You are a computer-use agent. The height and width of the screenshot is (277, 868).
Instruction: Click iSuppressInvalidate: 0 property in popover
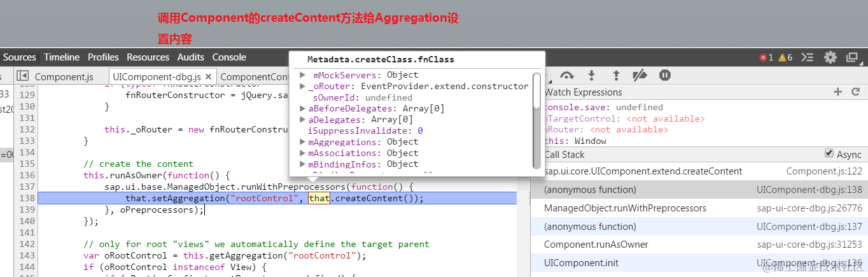click(x=365, y=131)
